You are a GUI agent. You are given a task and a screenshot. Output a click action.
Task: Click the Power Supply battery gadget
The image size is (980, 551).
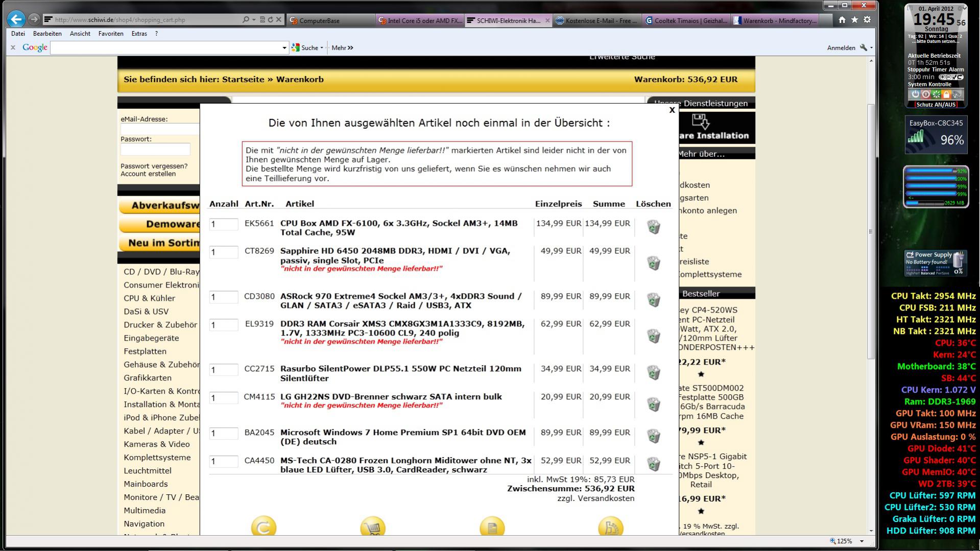pos(936,263)
